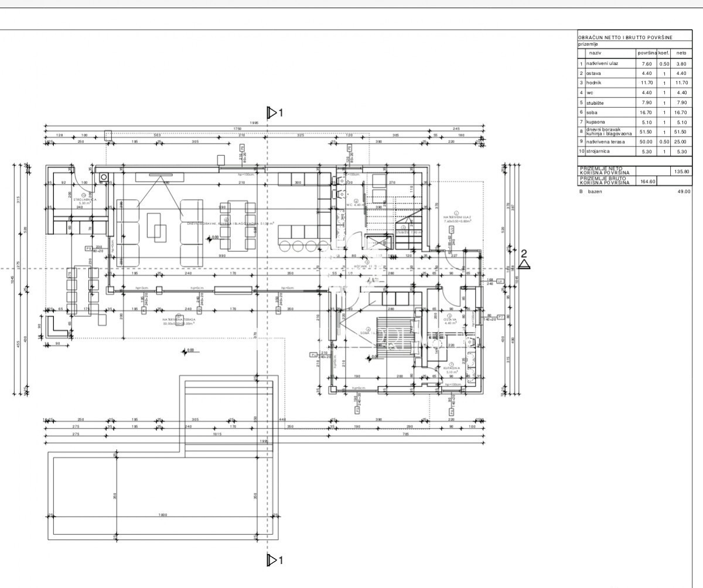Select the four round bar stools
The image size is (703, 588).
tap(299, 245)
